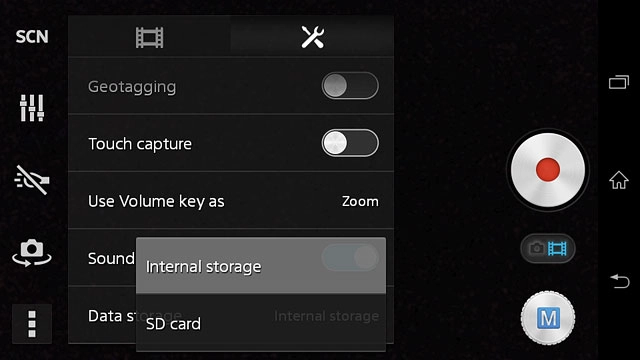Toggle the Geotagging switch

click(x=350, y=86)
